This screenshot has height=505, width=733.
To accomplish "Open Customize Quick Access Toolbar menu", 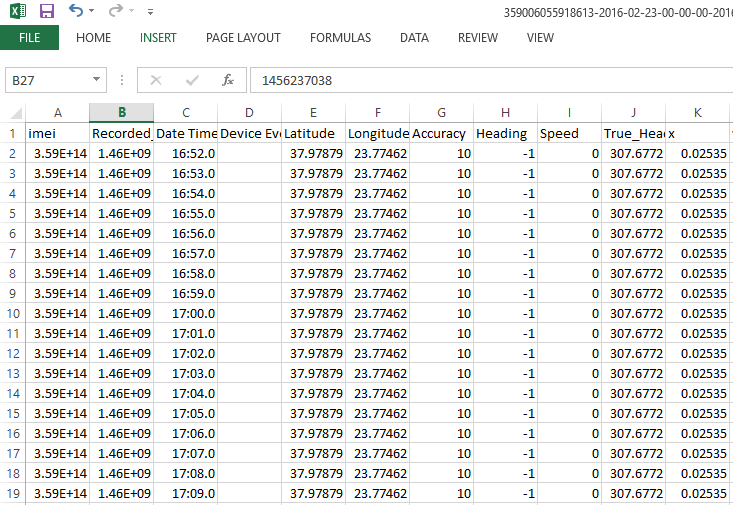I will click(x=150, y=12).
